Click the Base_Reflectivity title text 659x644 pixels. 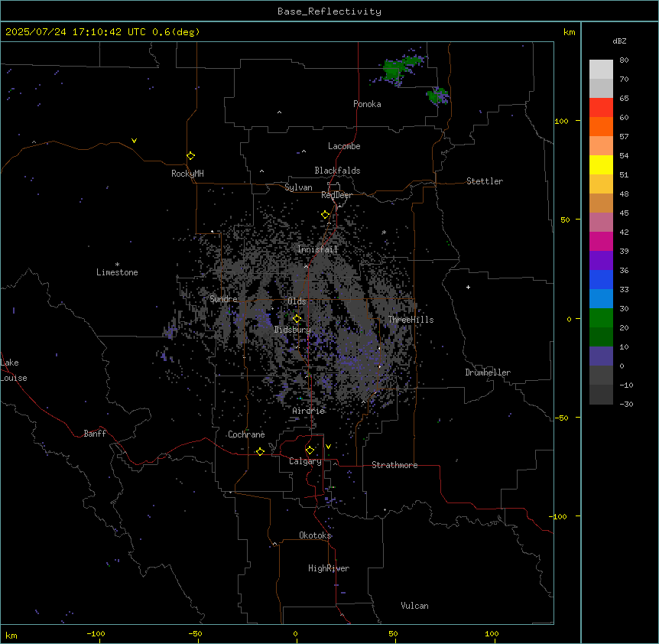(x=329, y=11)
